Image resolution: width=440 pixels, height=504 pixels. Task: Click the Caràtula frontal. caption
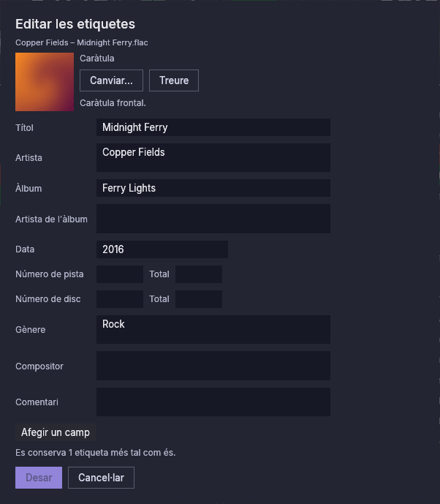coord(113,103)
